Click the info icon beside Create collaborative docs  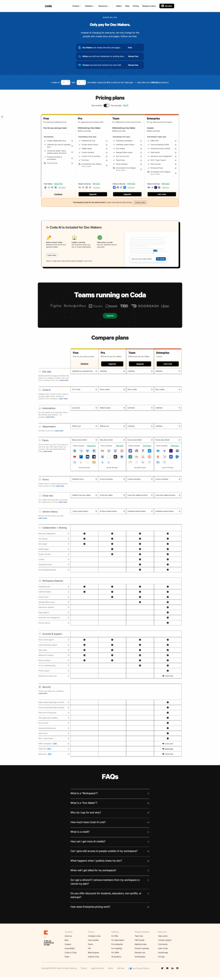[x=72, y=141]
